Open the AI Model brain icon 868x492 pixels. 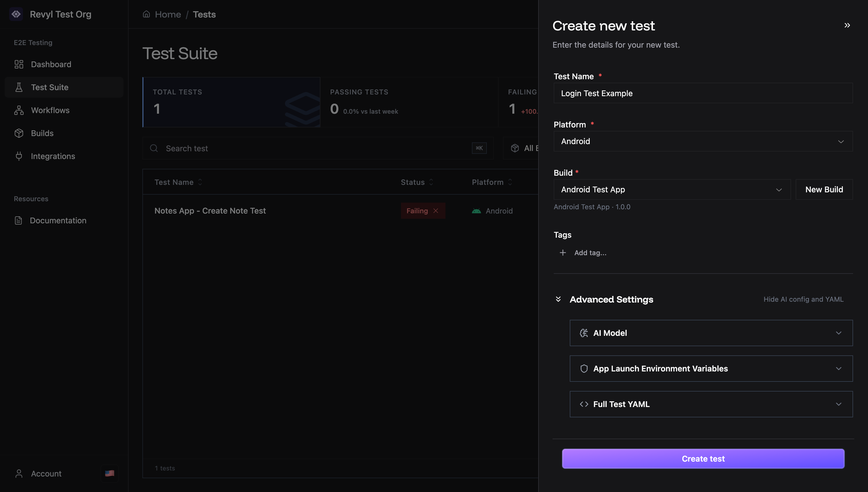pos(584,333)
